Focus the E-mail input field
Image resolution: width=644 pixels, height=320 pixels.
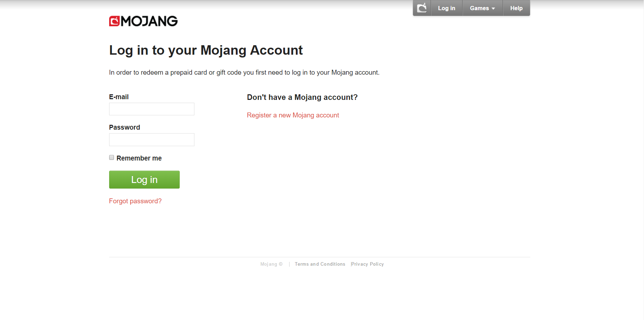[152, 109]
